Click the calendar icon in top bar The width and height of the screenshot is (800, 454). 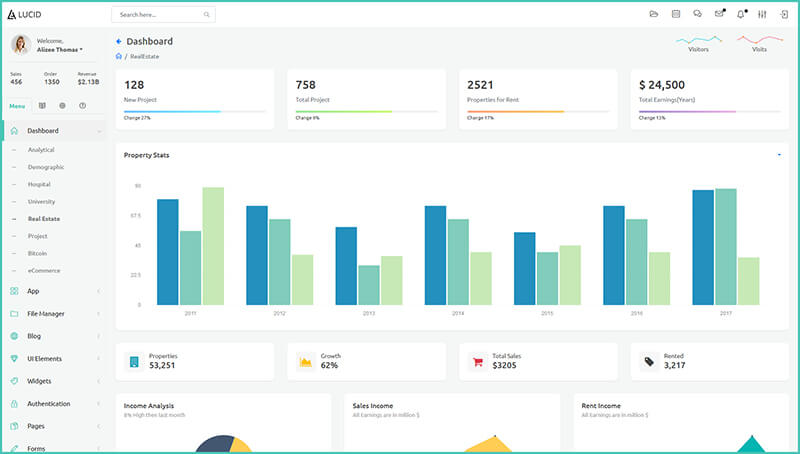676,14
